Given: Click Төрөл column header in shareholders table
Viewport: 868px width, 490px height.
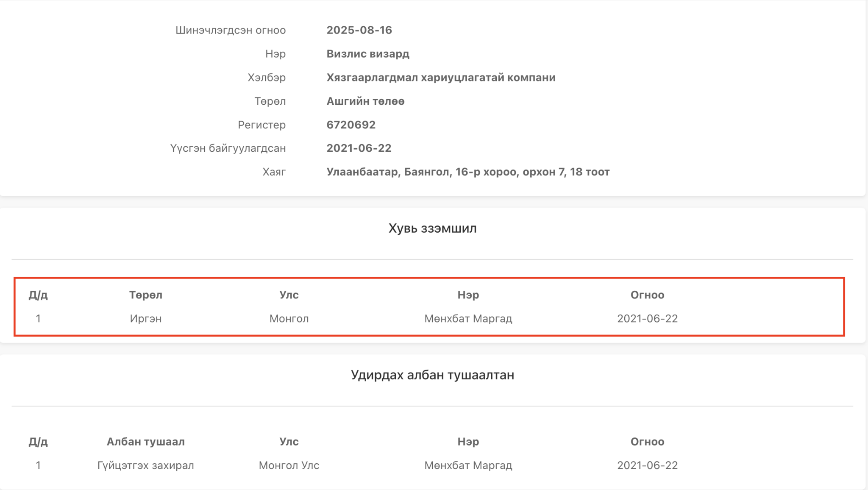Looking at the screenshot, I should 145,295.
